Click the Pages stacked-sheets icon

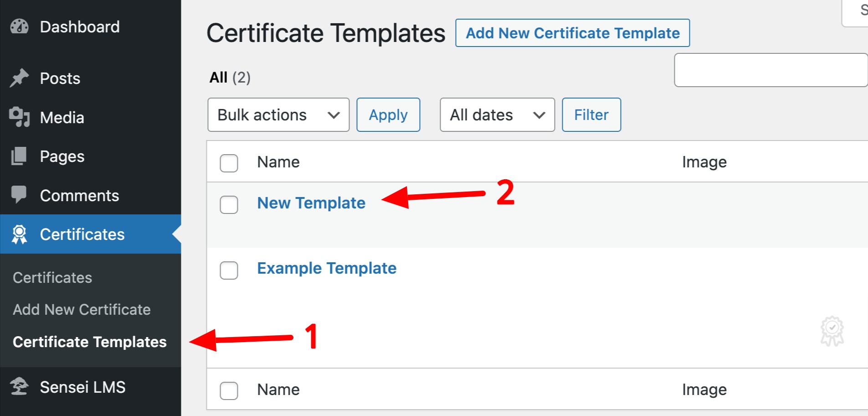pos(19,156)
